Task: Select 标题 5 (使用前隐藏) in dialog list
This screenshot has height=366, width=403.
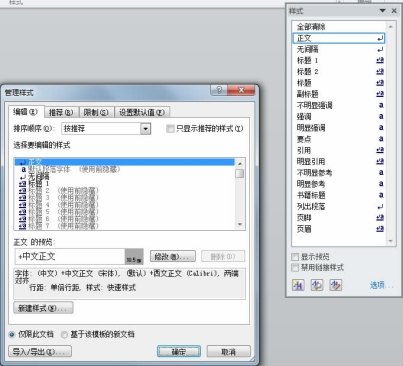Action: pos(124,212)
